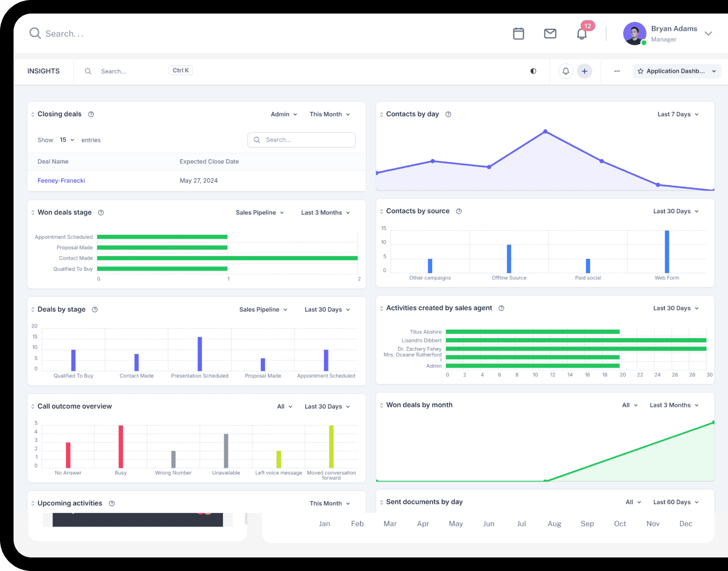728x571 pixels.
Task: Click the help icon next to Closing deals
Action: click(91, 114)
